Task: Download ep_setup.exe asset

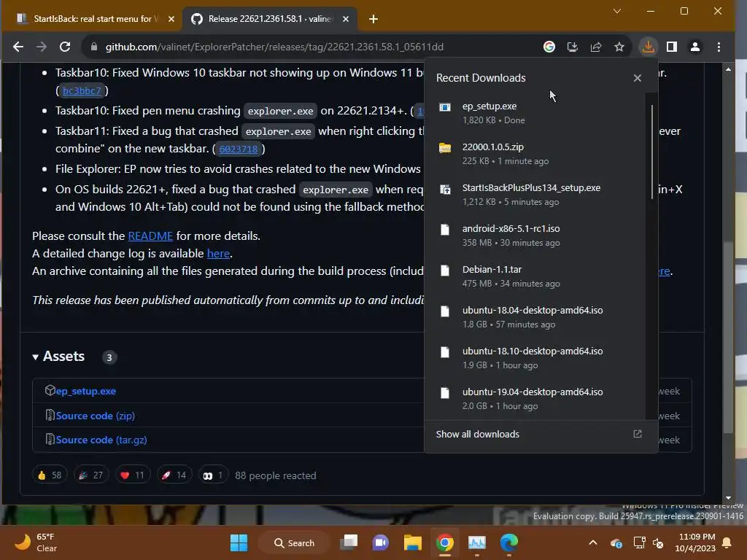Action: pyautogui.click(x=86, y=391)
